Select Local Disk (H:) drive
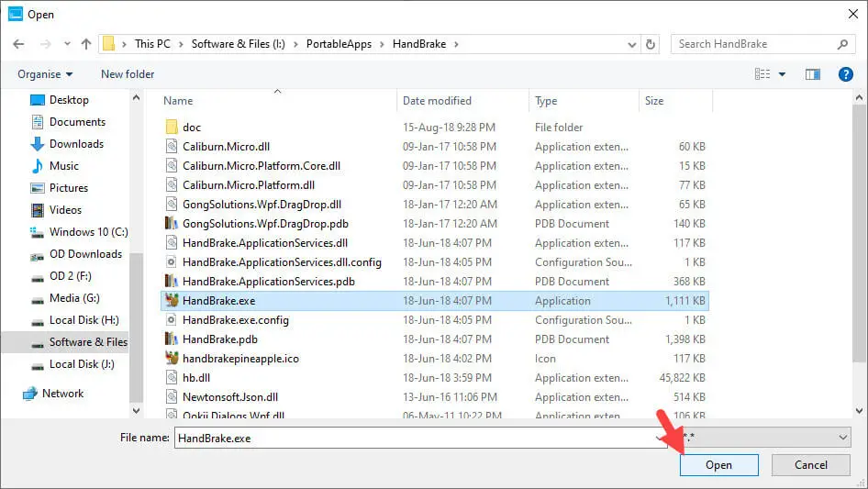 coord(83,320)
